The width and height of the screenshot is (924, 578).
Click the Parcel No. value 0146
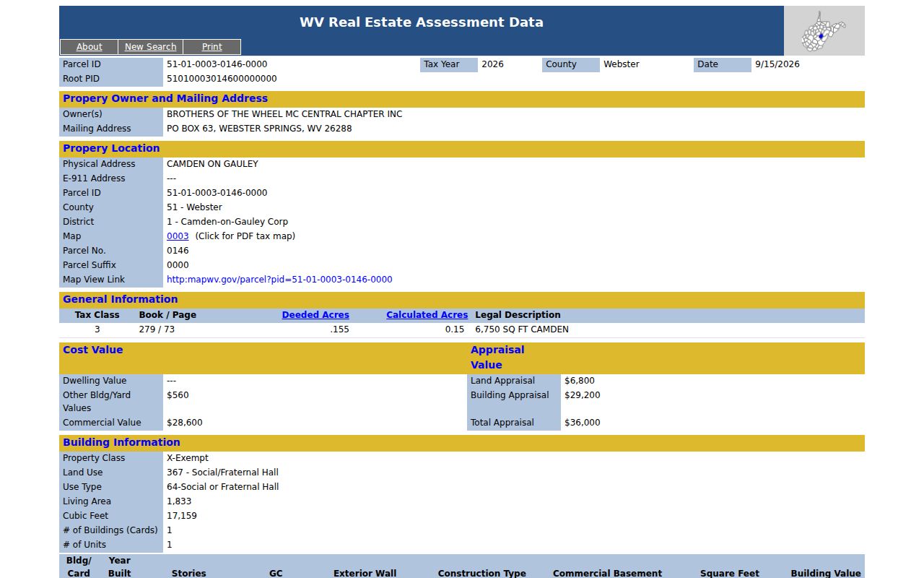(178, 251)
